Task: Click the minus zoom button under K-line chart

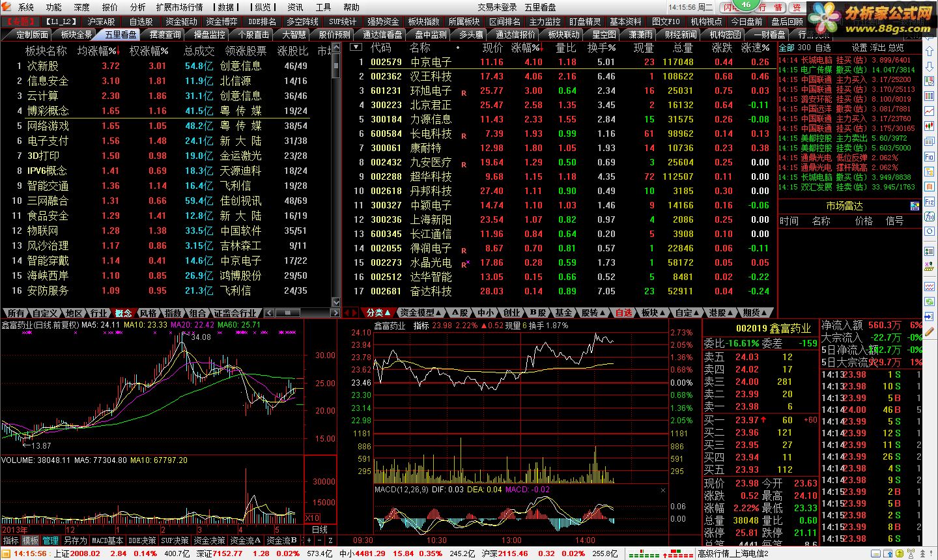Action: 320,540
